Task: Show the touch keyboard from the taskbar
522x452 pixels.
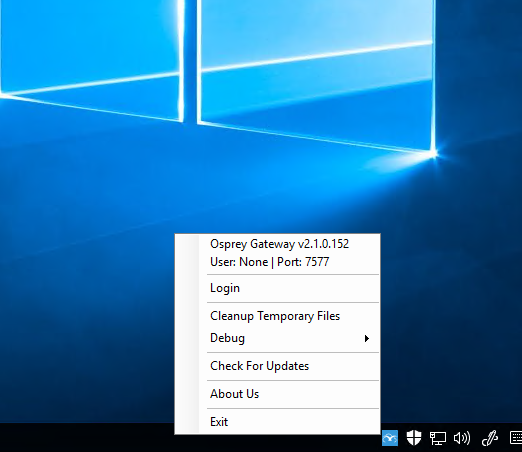Action: pyautogui.click(x=516, y=438)
